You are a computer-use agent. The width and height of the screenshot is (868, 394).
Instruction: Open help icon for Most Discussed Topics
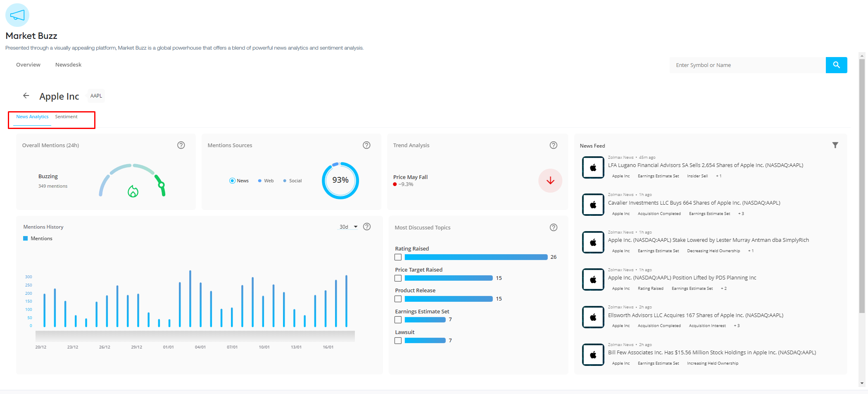[x=554, y=227]
